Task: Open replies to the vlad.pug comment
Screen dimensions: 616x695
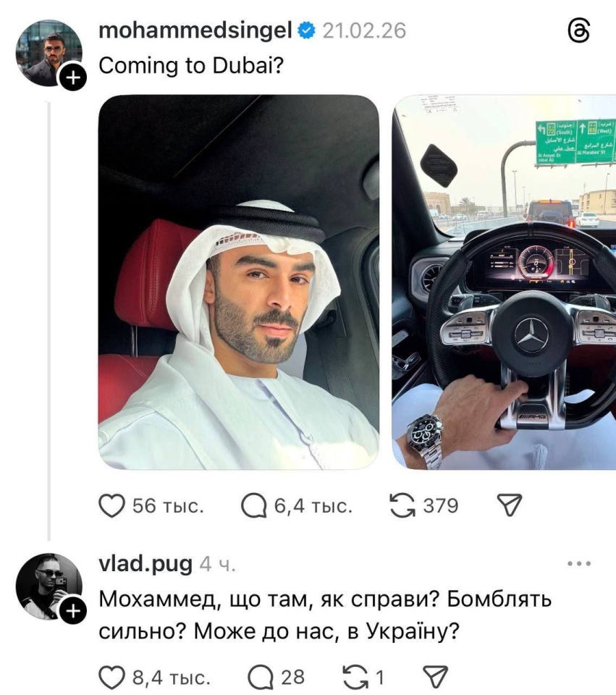Action: (x=261, y=678)
